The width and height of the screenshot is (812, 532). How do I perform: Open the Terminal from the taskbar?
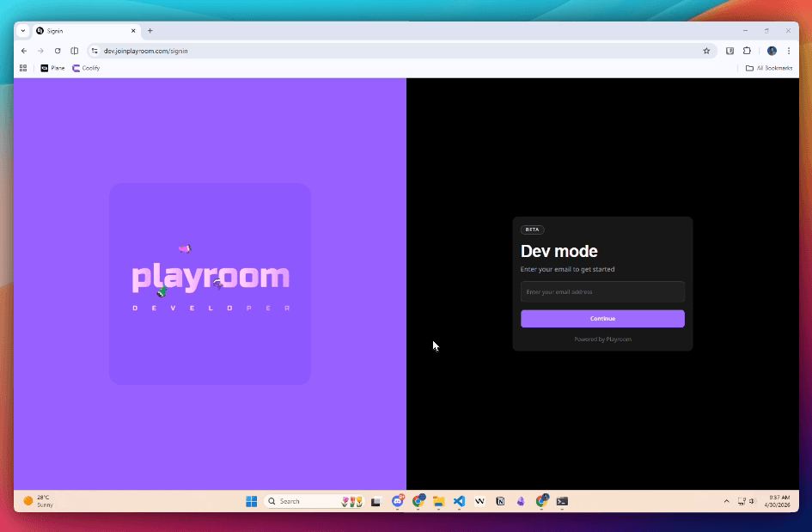pyautogui.click(x=562, y=501)
